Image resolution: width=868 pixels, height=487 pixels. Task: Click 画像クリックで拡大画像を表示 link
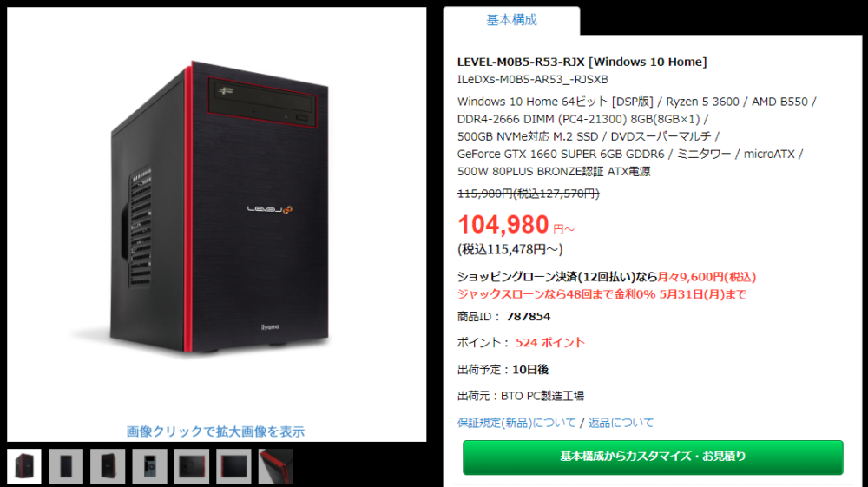click(x=215, y=431)
